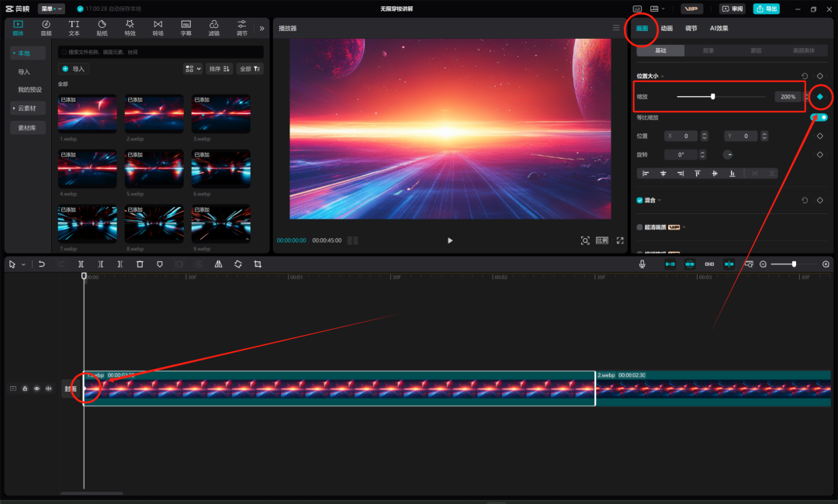Open the 贴纸 (stickers) panel

(x=102, y=28)
